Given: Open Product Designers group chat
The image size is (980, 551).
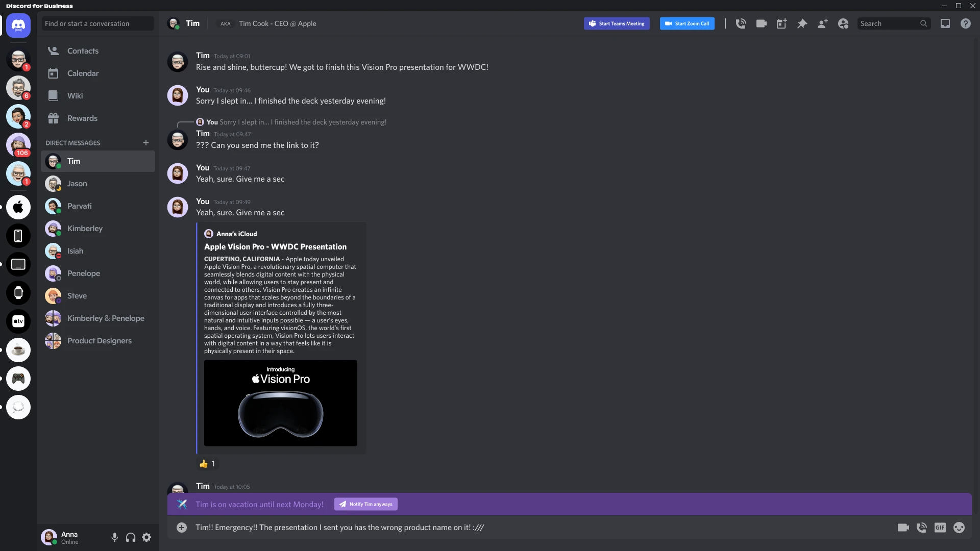Looking at the screenshot, I should click(98, 341).
